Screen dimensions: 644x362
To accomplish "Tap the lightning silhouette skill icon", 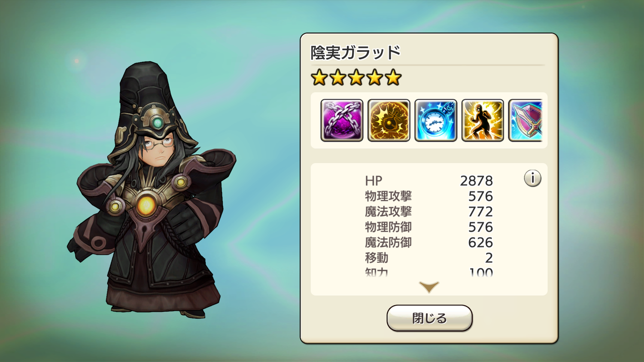I will pyautogui.click(x=483, y=120).
